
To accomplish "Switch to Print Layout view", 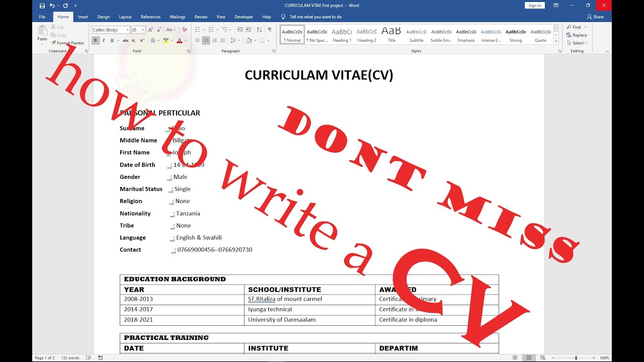I will click(x=529, y=358).
